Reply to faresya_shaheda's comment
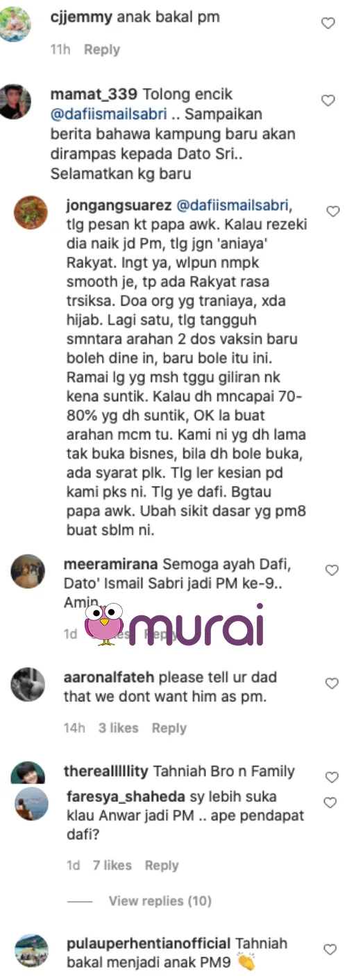 [162, 865]
